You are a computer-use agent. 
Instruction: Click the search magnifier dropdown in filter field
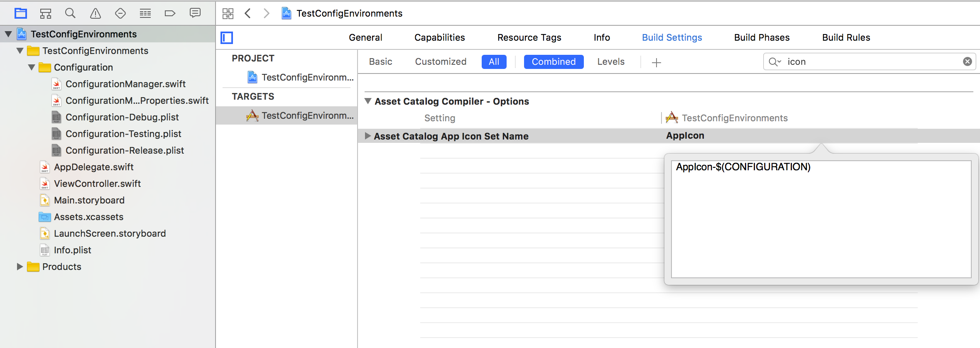pyautogui.click(x=775, y=62)
